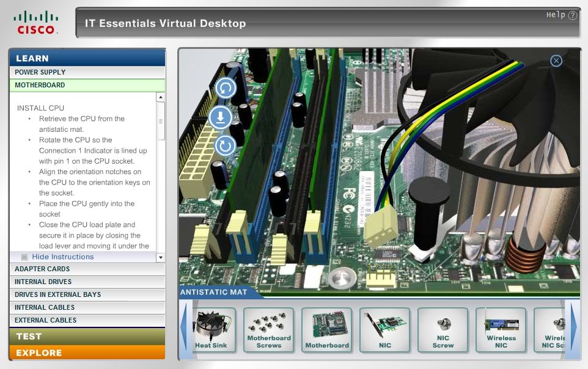Expand the POWER SUPPLY topic

point(87,72)
